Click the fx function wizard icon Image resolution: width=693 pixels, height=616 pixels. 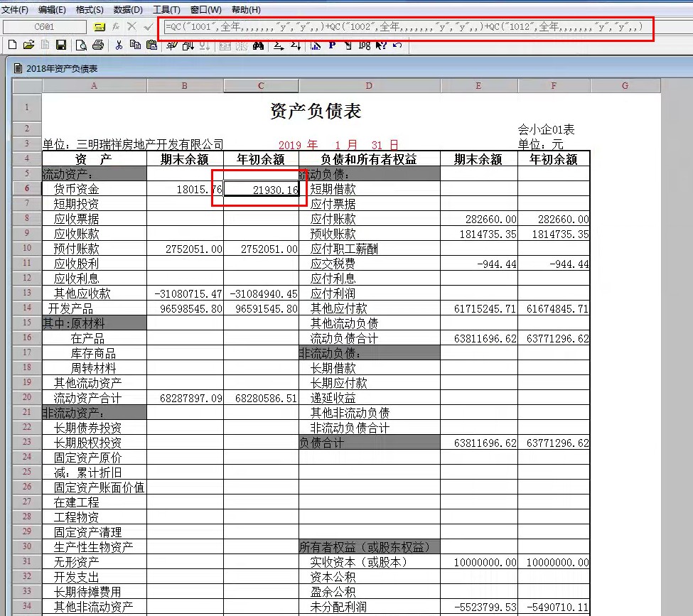tap(116, 27)
